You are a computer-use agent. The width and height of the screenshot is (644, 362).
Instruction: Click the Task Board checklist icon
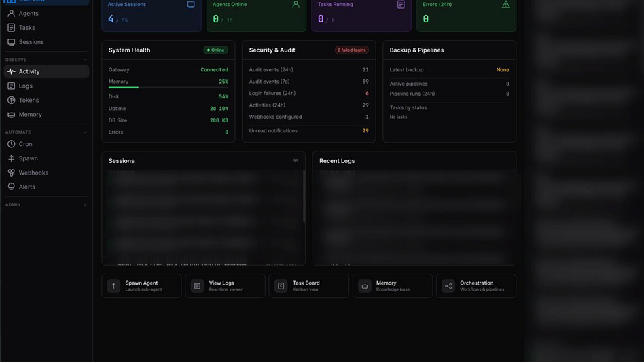(x=281, y=286)
